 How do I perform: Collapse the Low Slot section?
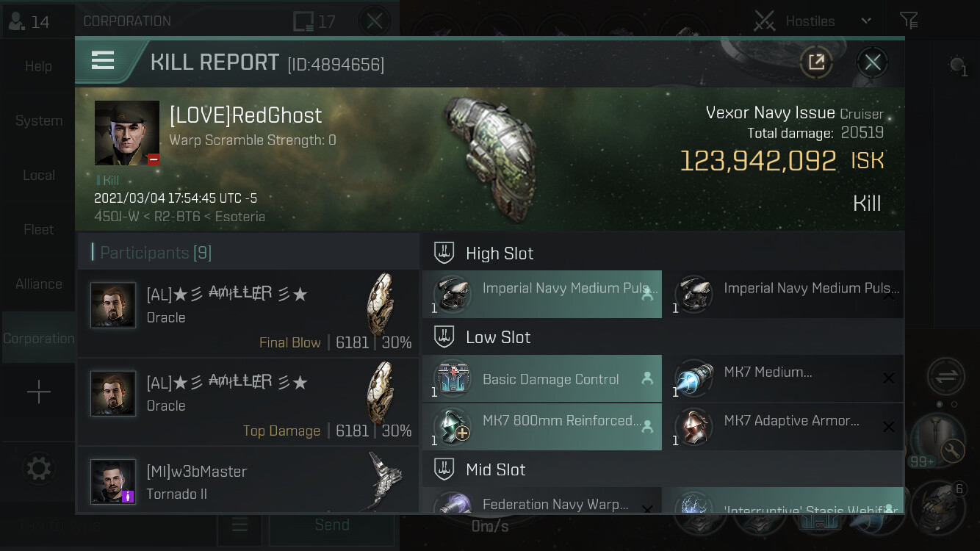point(663,337)
